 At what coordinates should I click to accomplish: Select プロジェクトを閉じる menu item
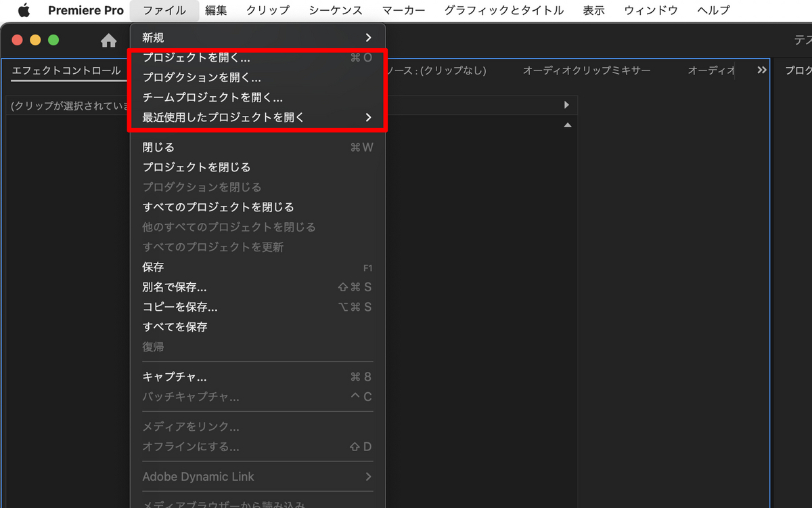point(257,167)
